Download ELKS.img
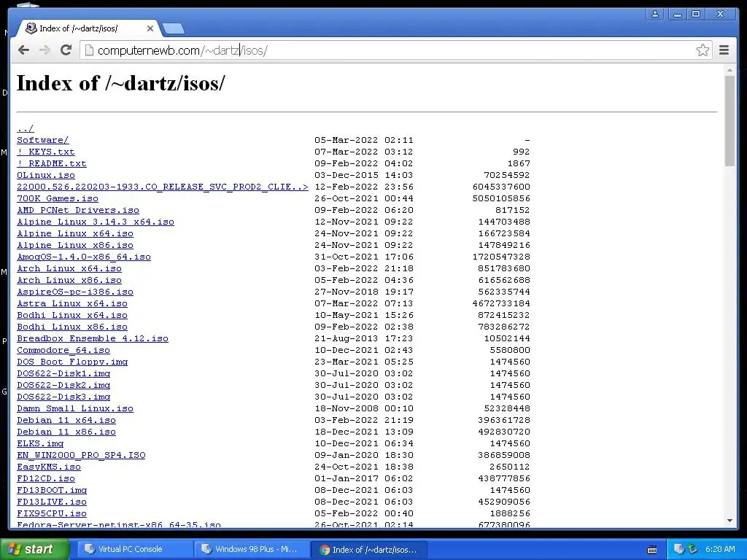This screenshot has width=747, height=560. pyautogui.click(x=40, y=443)
